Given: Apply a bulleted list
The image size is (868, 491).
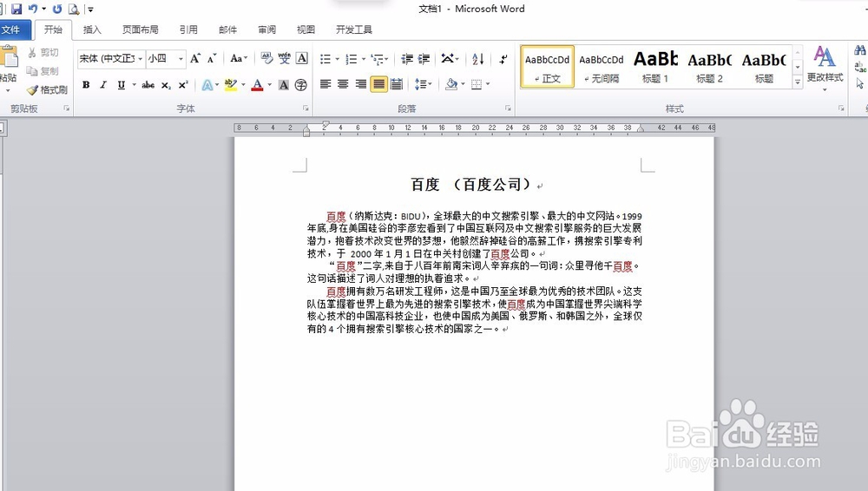Looking at the screenshot, I should point(325,59).
